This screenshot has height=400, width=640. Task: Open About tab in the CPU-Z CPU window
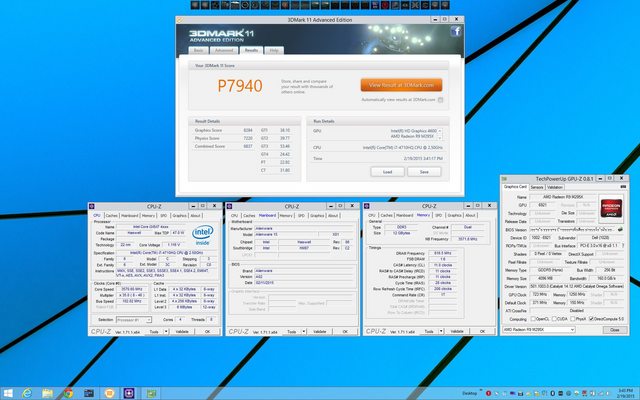coord(196,216)
